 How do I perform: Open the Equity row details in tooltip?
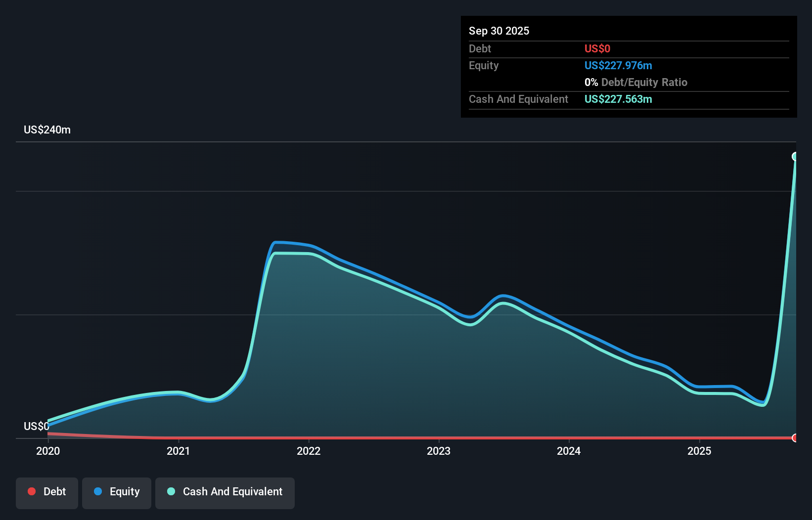[x=484, y=65]
